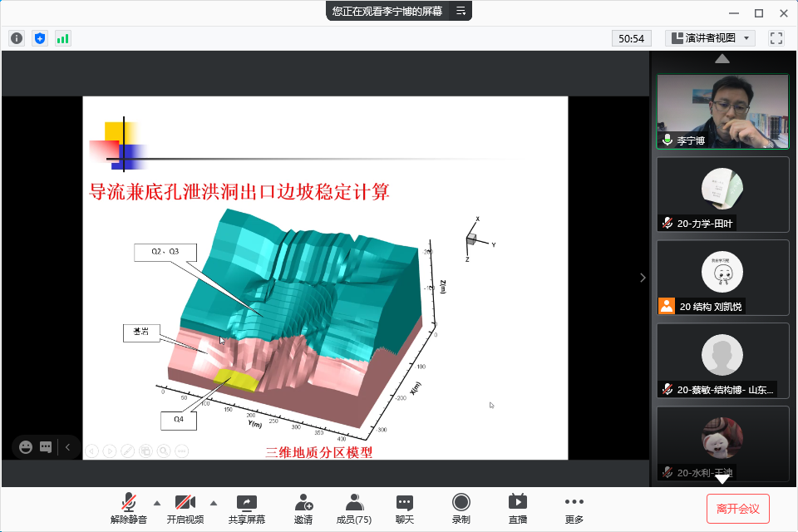This screenshot has width=798, height=532.
Task: Select 李宁博's video thumbnail
Action: 722,111
